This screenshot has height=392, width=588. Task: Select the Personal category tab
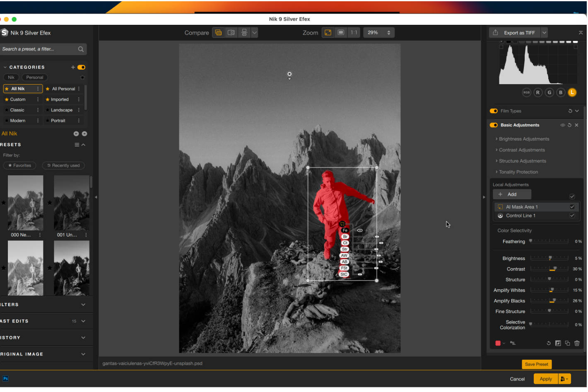pyautogui.click(x=35, y=77)
